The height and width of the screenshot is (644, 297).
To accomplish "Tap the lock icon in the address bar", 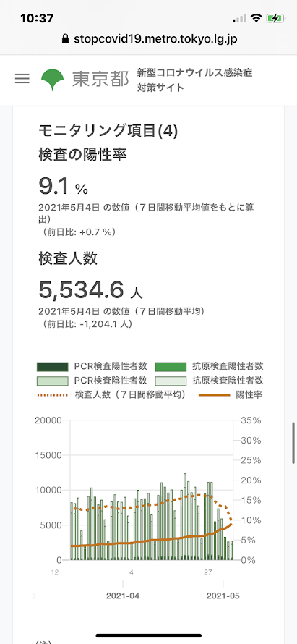I will click(x=64, y=39).
